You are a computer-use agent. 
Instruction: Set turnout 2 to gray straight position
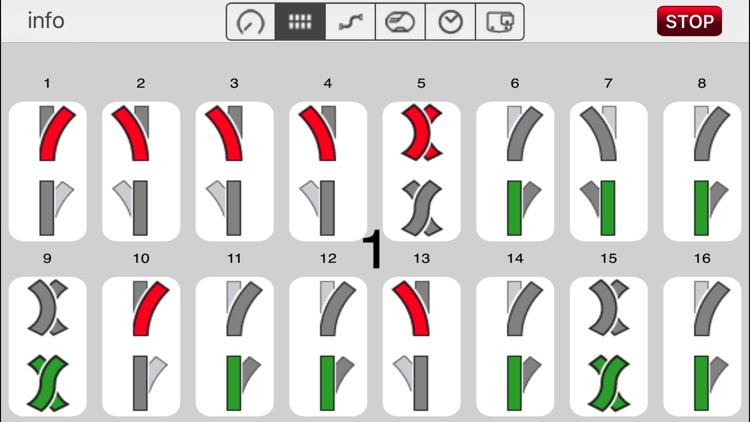coord(131,208)
